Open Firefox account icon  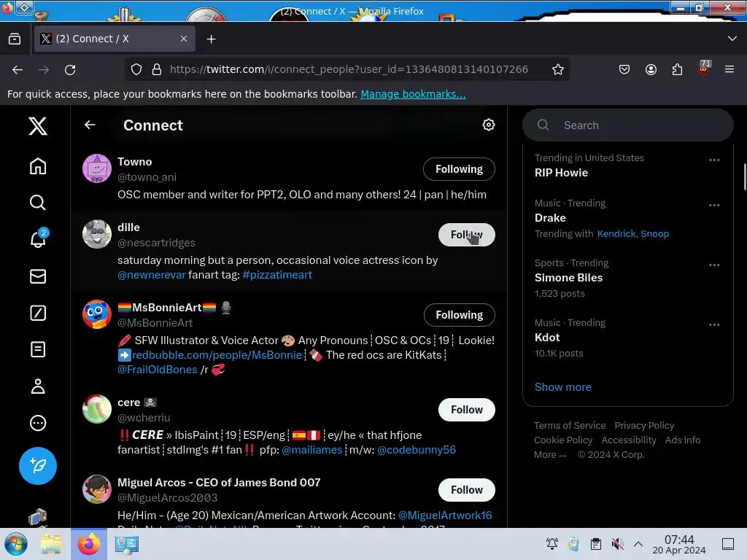[651, 69]
